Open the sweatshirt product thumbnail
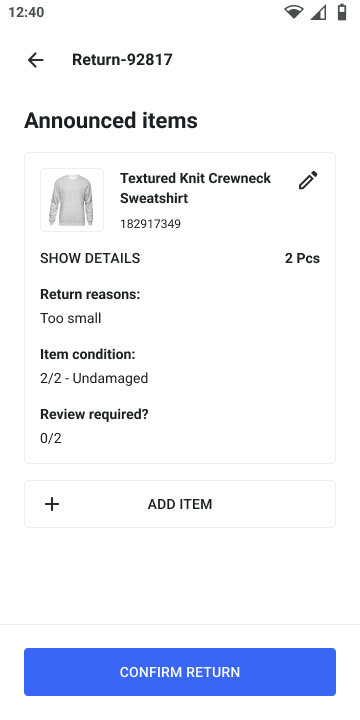 coord(72,200)
